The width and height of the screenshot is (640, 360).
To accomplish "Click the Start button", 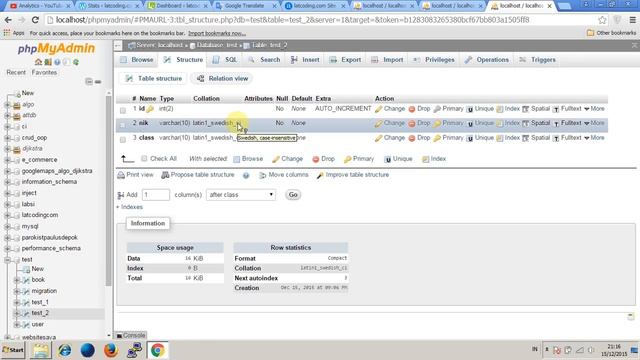I will click(13, 350).
